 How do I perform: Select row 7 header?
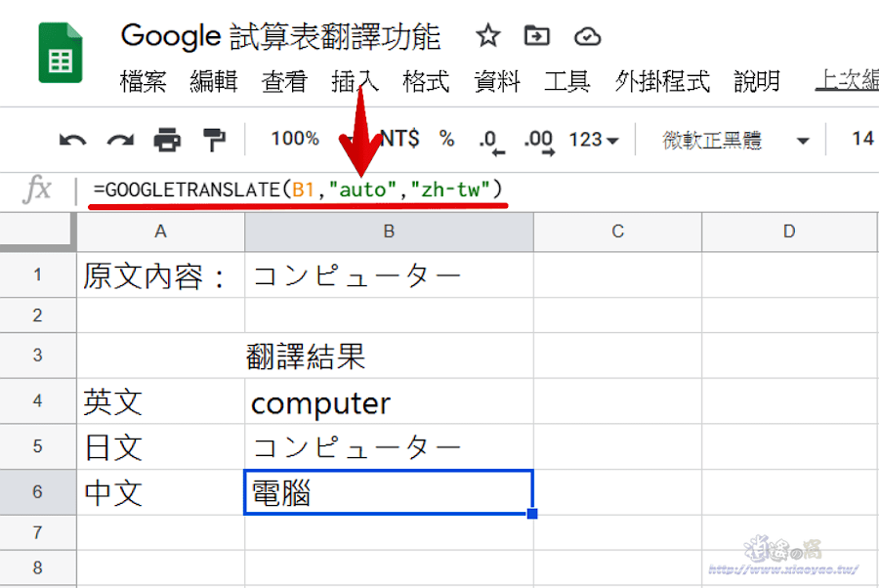point(37,532)
